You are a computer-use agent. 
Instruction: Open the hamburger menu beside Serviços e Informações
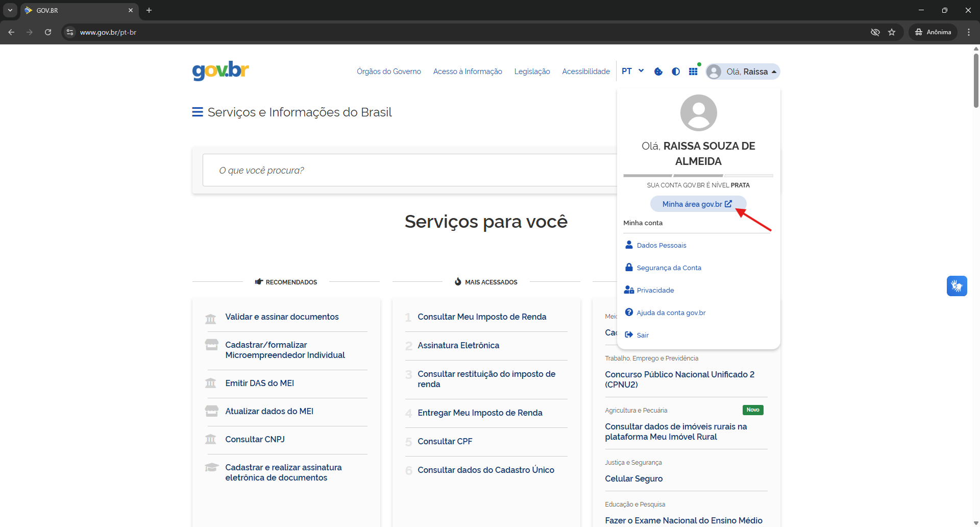point(197,112)
